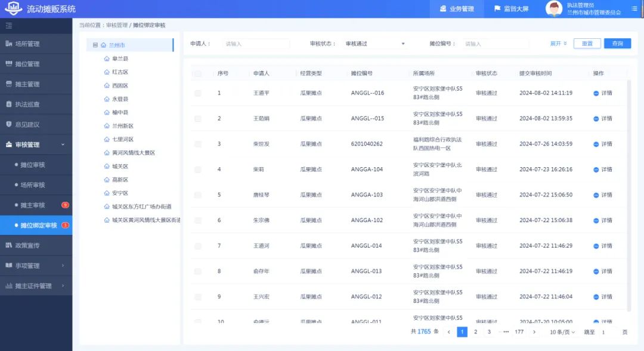Click the top-right header menu icon
The height and width of the screenshot is (351, 644).
click(x=634, y=9)
